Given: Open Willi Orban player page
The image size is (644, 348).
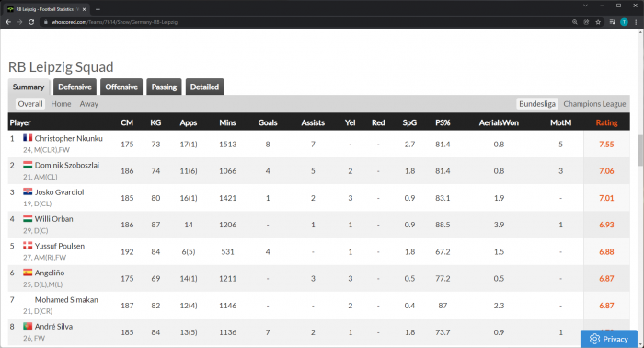Looking at the screenshot, I should coord(53,219).
